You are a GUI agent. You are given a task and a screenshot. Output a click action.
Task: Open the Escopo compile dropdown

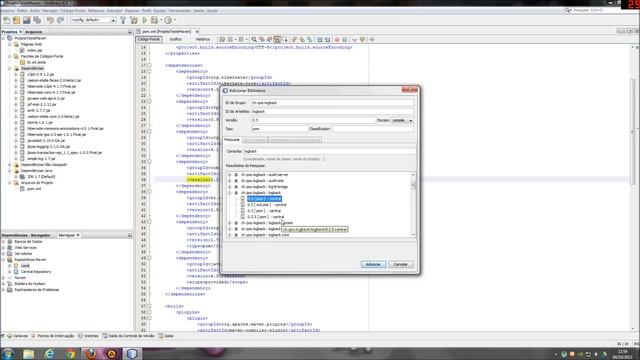point(402,120)
